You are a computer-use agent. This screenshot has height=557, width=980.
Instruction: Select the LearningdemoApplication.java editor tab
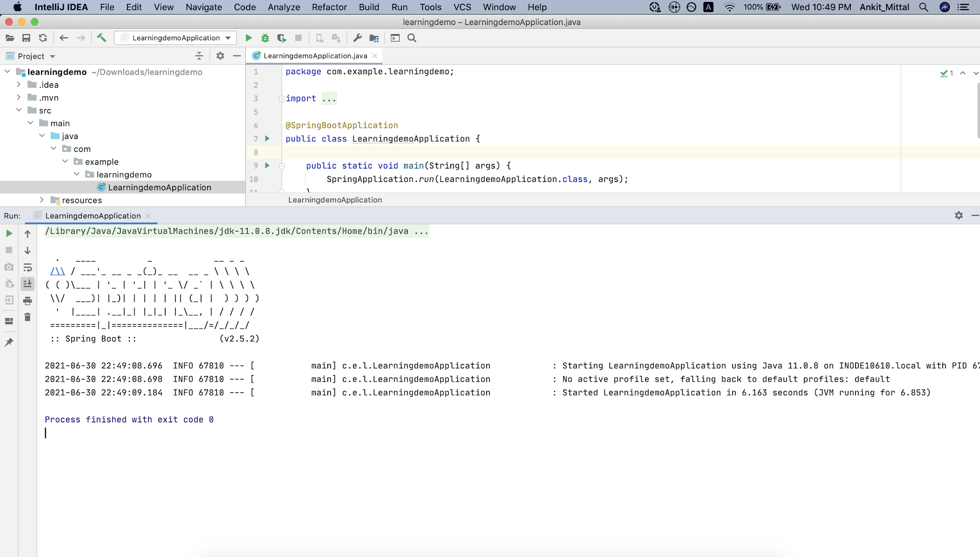[315, 56]
